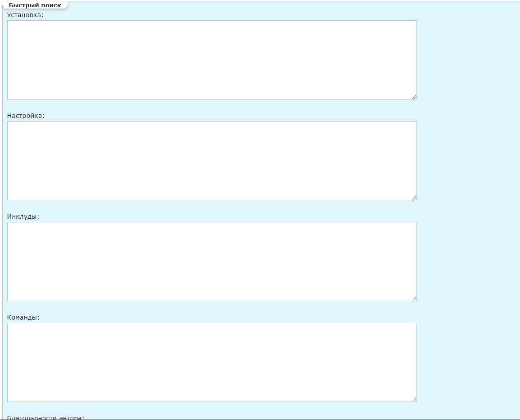Screen dimensions: 520x420
Task: Focus the Настройка text area
Action: click(x=212, y=160)
